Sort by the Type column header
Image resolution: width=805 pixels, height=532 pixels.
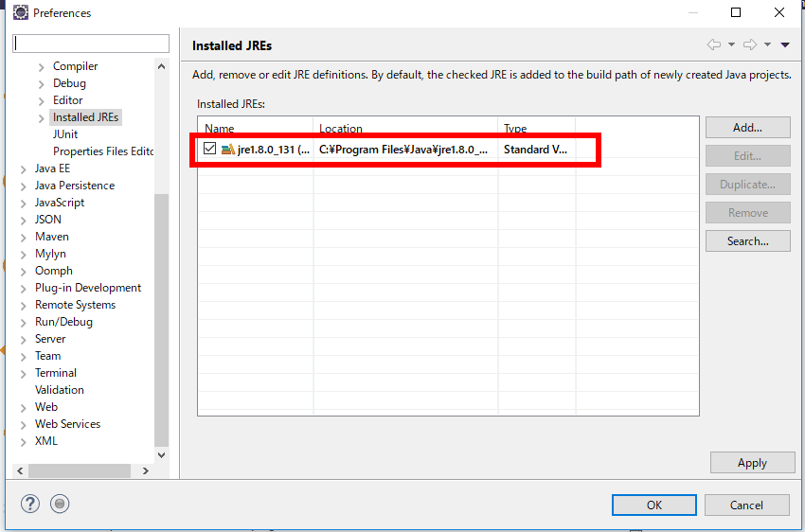[536, 127]
